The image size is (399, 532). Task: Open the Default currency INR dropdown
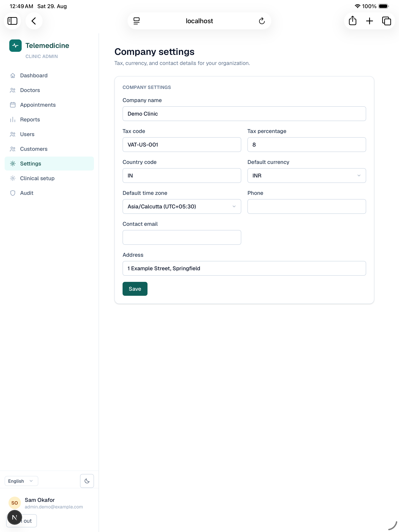coord(307,176)
